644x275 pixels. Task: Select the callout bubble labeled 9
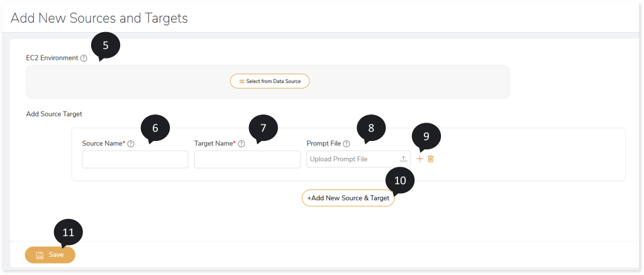click(426, 136)
